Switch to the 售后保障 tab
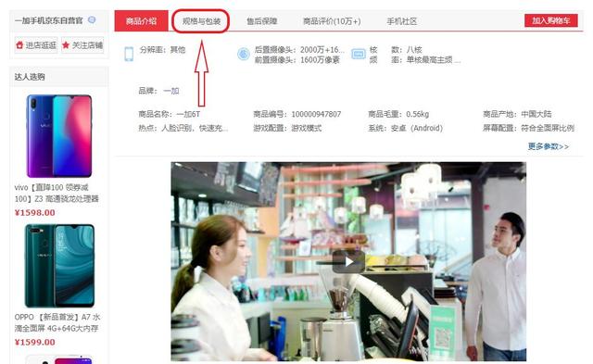 click(x=261, y=21)
